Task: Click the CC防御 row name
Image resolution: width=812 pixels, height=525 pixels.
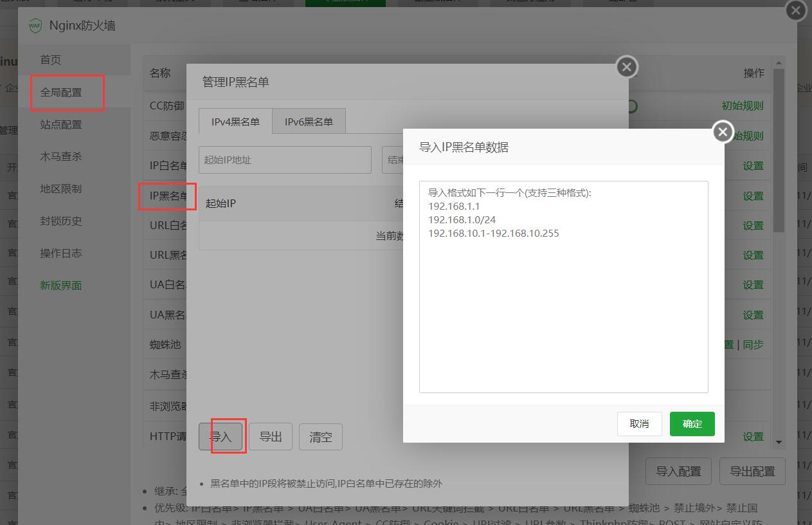Action: pos(167,106)
